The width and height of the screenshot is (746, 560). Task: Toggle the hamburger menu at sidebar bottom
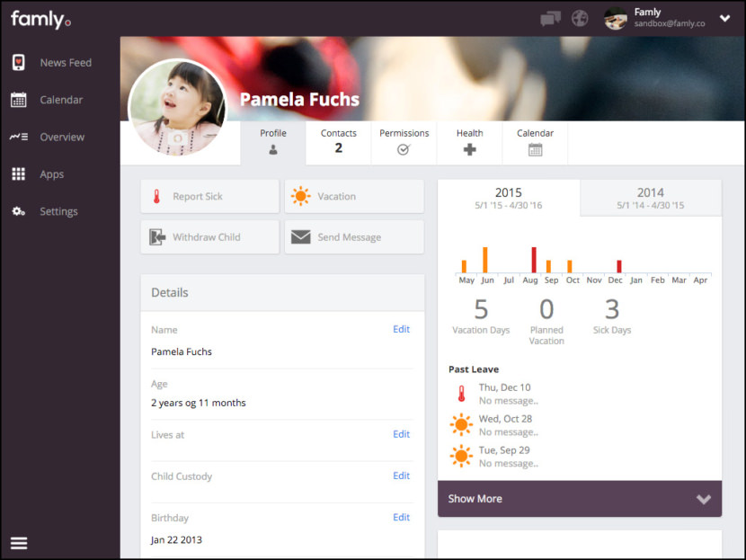[19, 543]
